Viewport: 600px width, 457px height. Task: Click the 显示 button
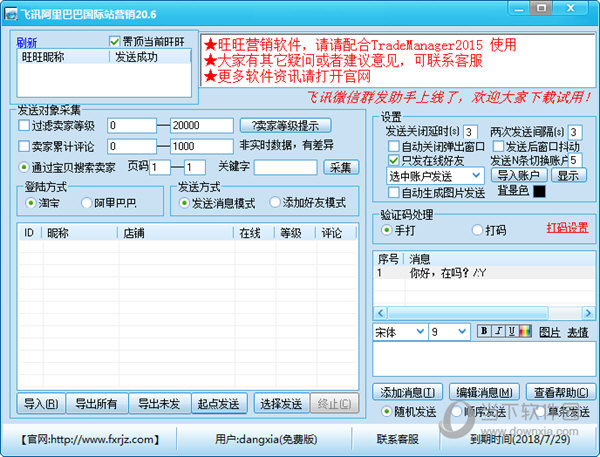point(568,175)
